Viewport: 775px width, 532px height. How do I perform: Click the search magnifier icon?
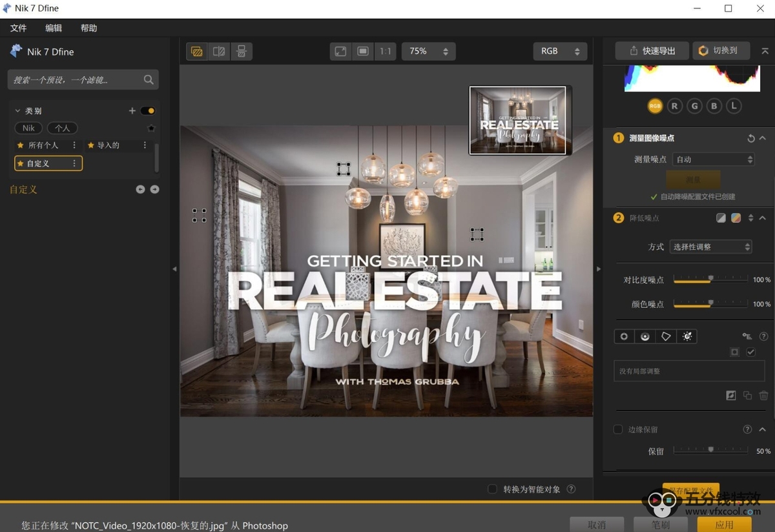click(149, 80)
